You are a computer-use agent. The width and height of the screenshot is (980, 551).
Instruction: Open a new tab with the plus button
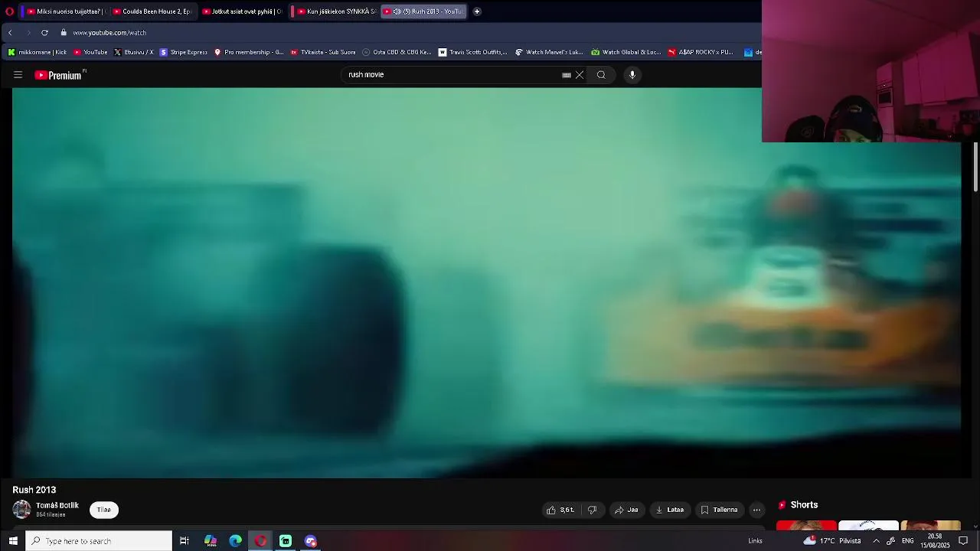[x=477, y=11]
